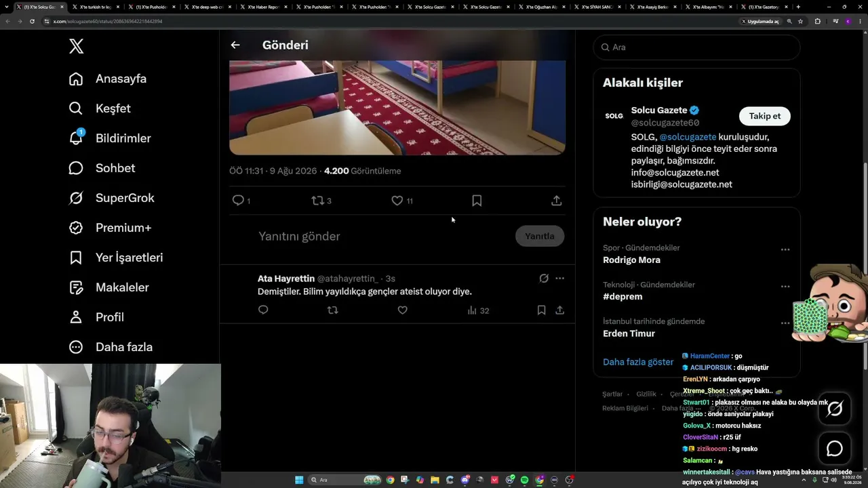The height and width of the screenshot is (488, 868).
Task: Go to Profil in the sidebar
Action: [96, 317]
